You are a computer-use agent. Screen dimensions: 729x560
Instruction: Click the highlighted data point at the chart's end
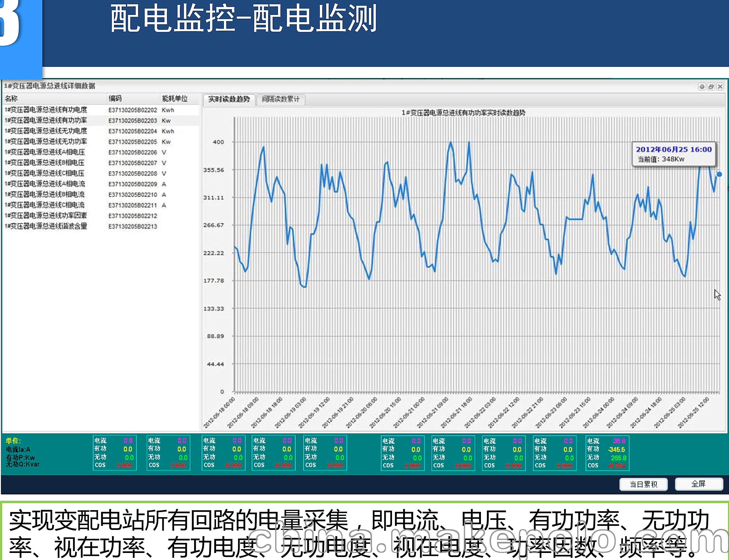click(719, 174)
